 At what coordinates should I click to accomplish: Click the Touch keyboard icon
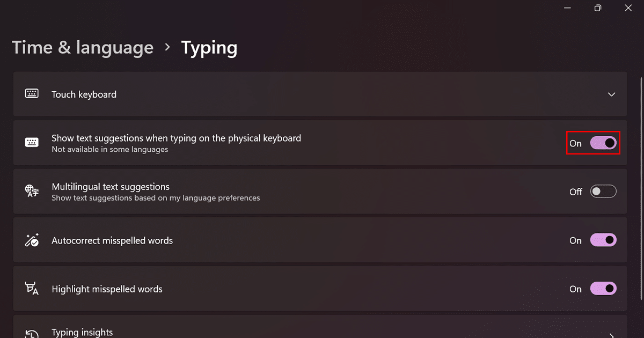click(32, 94)
